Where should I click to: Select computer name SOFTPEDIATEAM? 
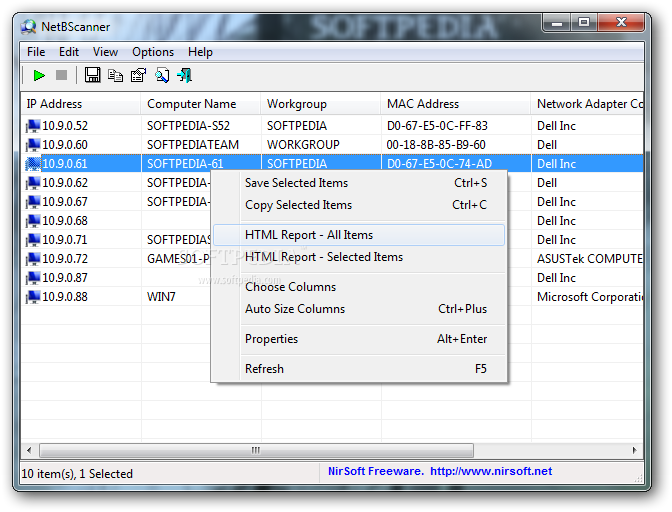click(193, 145)
